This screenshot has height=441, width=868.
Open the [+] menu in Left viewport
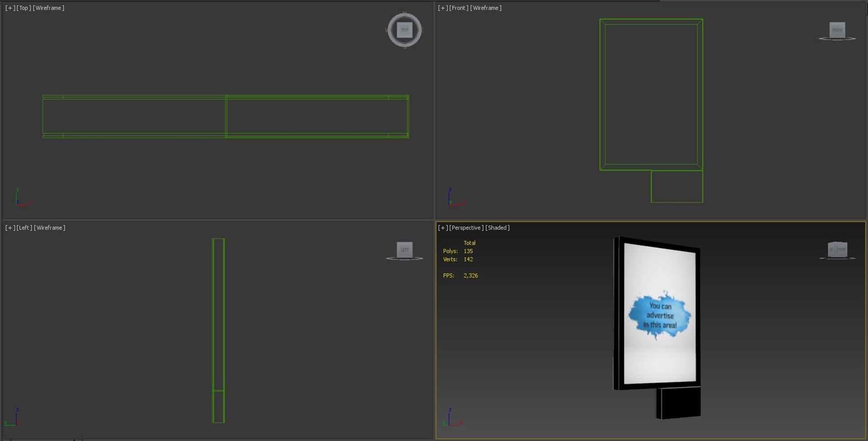[10, 228]
